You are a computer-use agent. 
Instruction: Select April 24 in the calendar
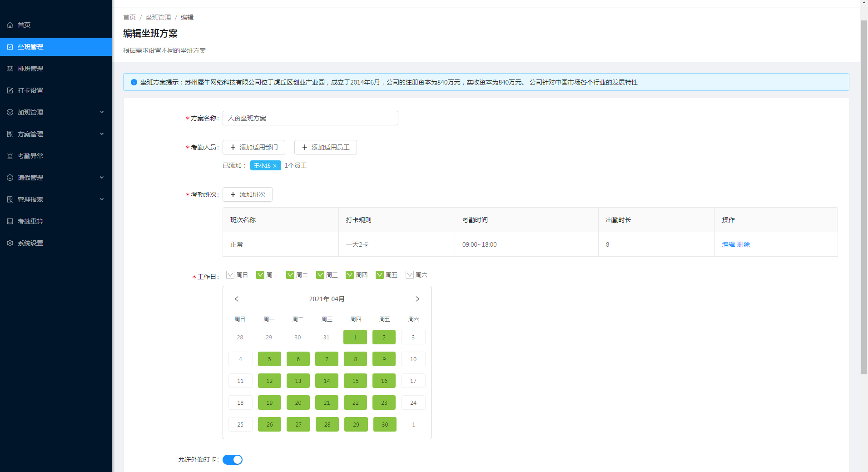click(x=413, y=402)
